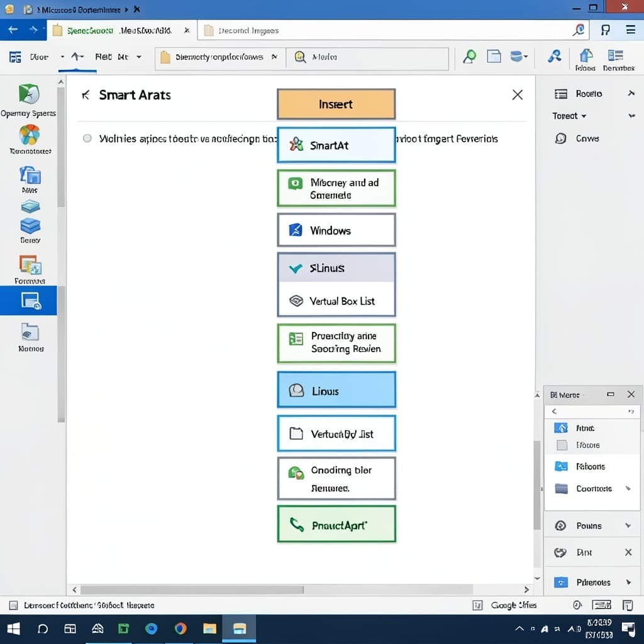Select the highlighted blue sidebar icon
644x644 pixels.
(28, 301)
